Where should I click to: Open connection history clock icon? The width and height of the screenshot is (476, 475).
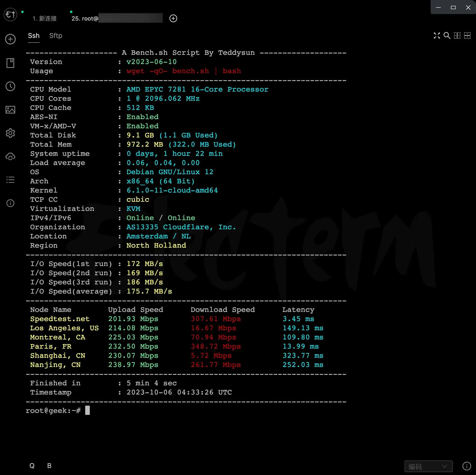click(10, 86)
